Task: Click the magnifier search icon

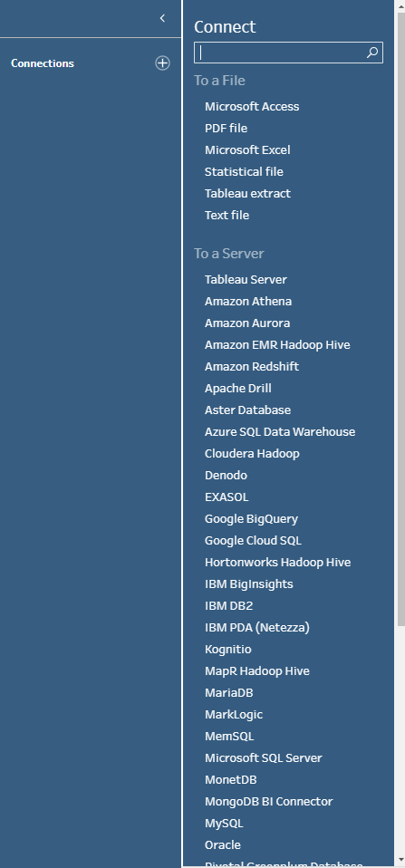Action: click(372, 53)
